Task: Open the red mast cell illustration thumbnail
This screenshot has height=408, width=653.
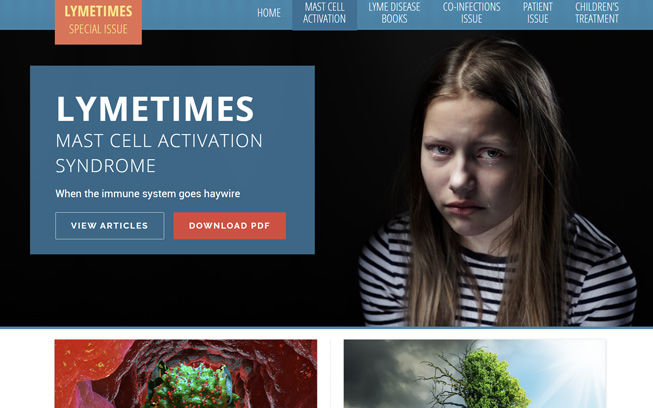Action: [186, 373]
